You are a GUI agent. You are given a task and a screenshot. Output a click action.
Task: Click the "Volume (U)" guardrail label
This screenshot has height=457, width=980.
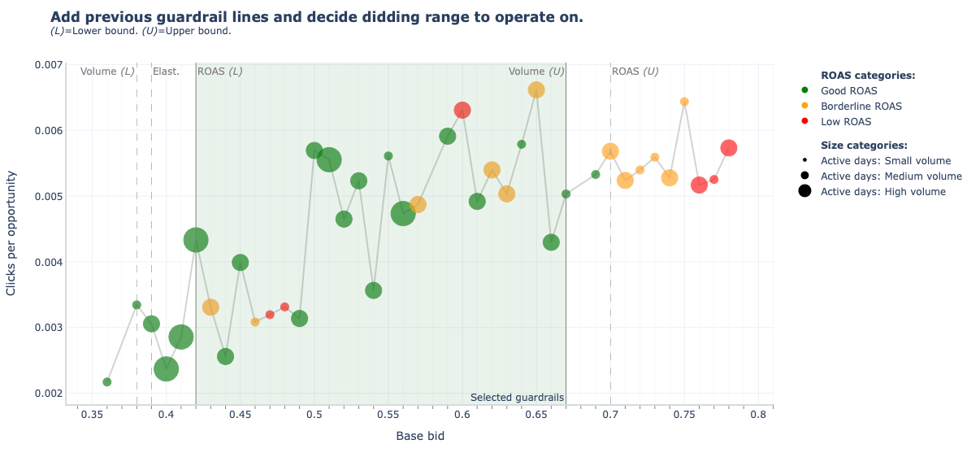536,72
